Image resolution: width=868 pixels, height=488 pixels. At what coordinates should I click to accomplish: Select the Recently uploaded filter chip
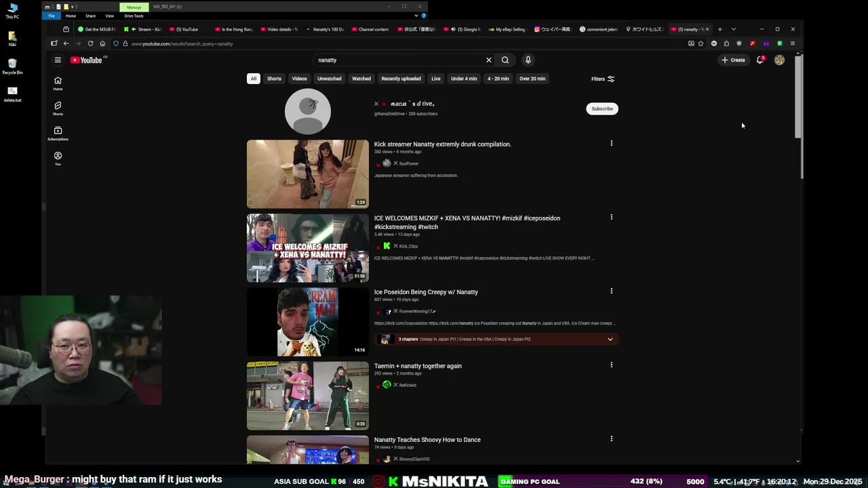(401, 79)
